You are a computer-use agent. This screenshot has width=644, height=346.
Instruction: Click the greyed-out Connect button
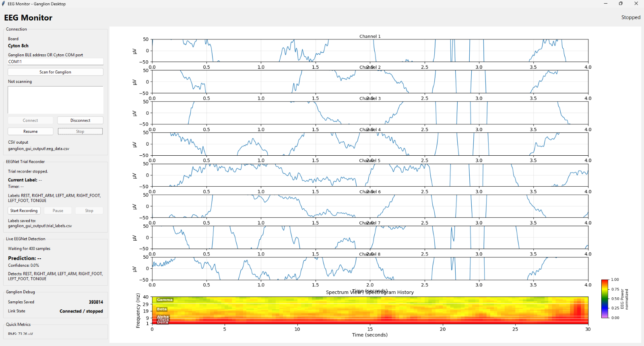tap(31, 120)
